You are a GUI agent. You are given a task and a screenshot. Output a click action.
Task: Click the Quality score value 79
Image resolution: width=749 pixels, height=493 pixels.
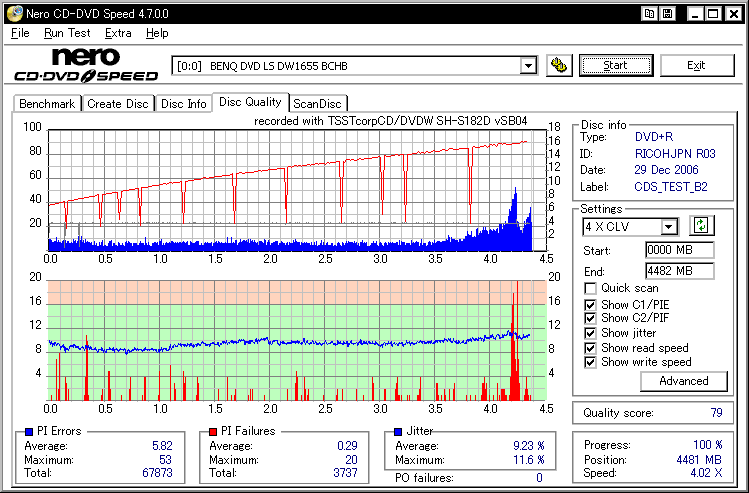click(717, 413)
